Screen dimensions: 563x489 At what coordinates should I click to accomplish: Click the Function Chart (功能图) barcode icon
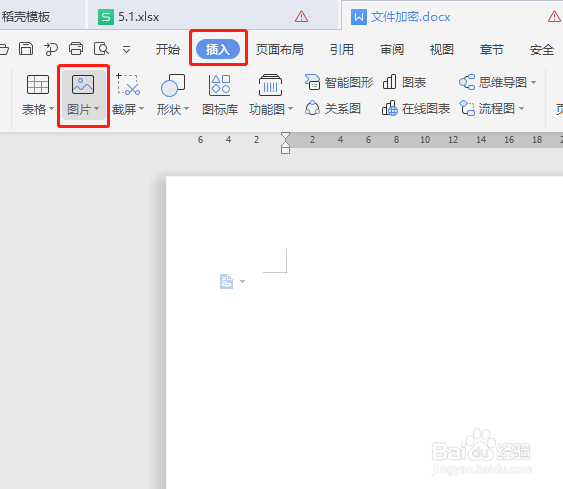pyautogui.click(x=270, y=85)
